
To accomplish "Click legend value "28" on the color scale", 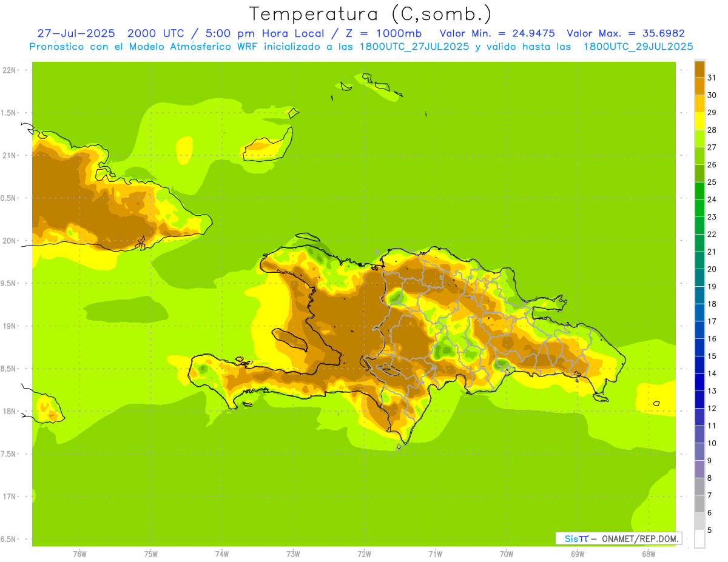I will coord(711,130).
